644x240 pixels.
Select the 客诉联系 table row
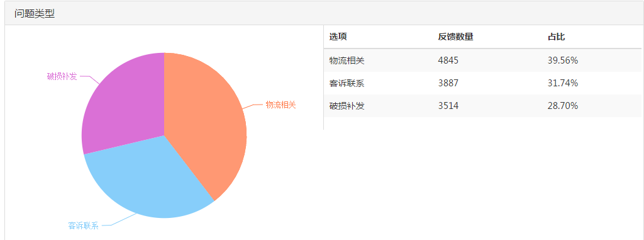(482, 83)
